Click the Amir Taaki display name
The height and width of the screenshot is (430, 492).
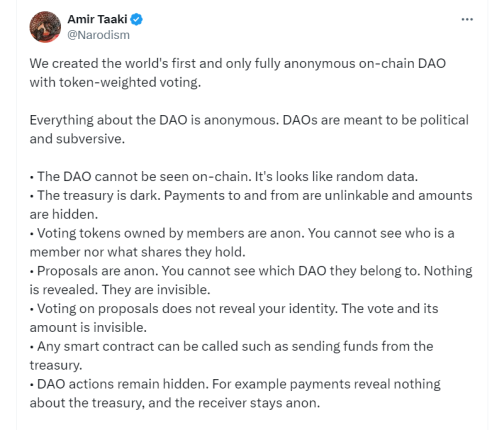point(97,19)
